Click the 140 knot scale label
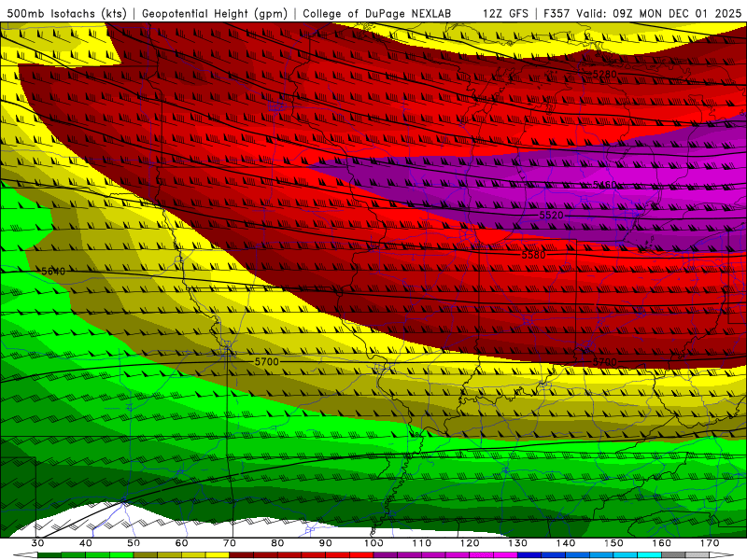The width and height of the screenshot is (747, 560). 566,543
